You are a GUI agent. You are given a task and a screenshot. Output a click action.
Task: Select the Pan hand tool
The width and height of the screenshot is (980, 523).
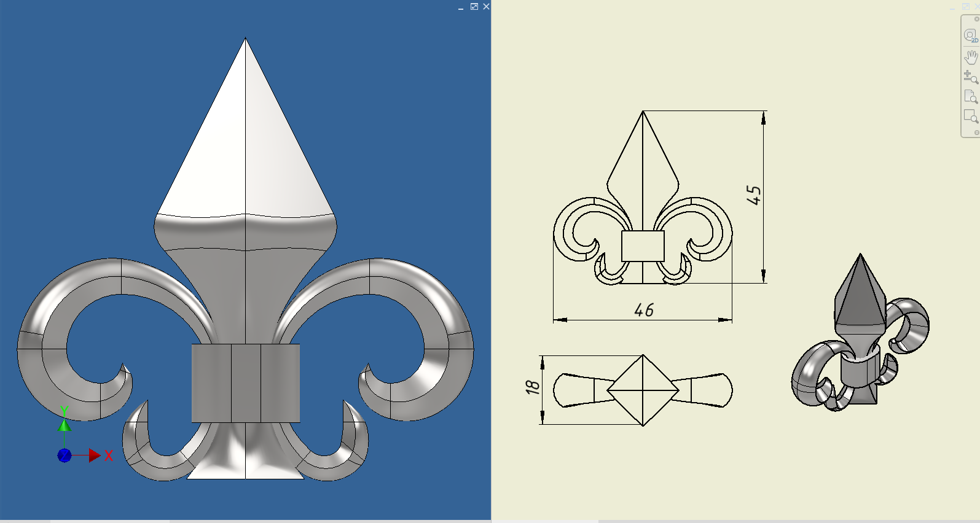(x=970, y=57)
